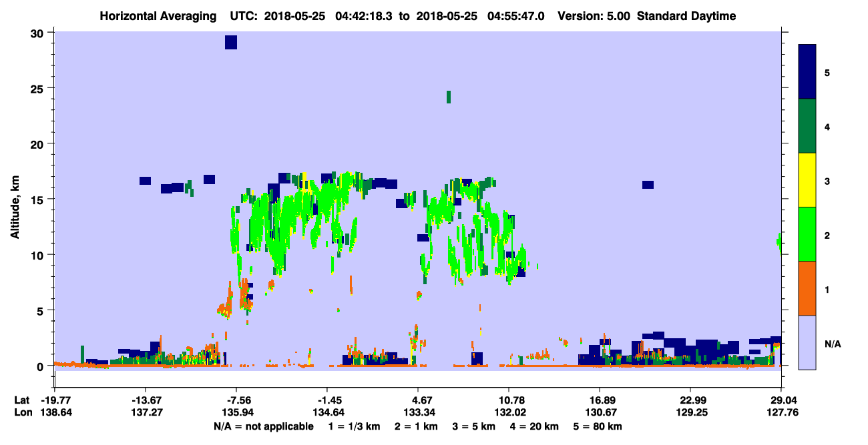This screenshot has height=445, width=868.
Task: Click the legend text 'N/A = not applicable'
Action: point(263,426)
